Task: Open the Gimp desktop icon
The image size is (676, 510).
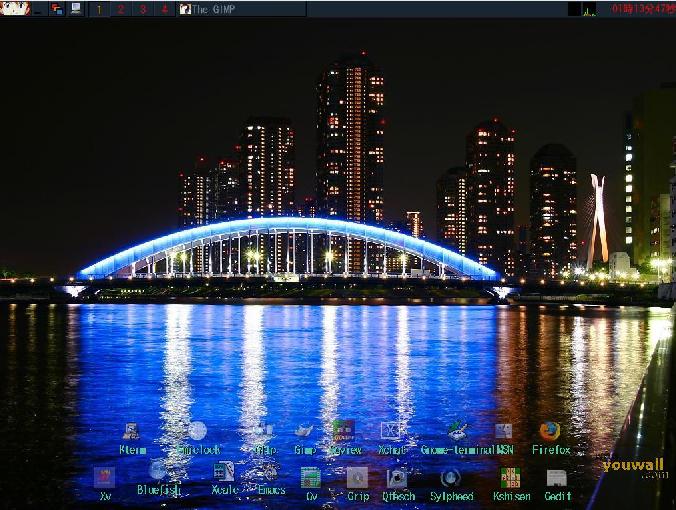Action: 304,432
